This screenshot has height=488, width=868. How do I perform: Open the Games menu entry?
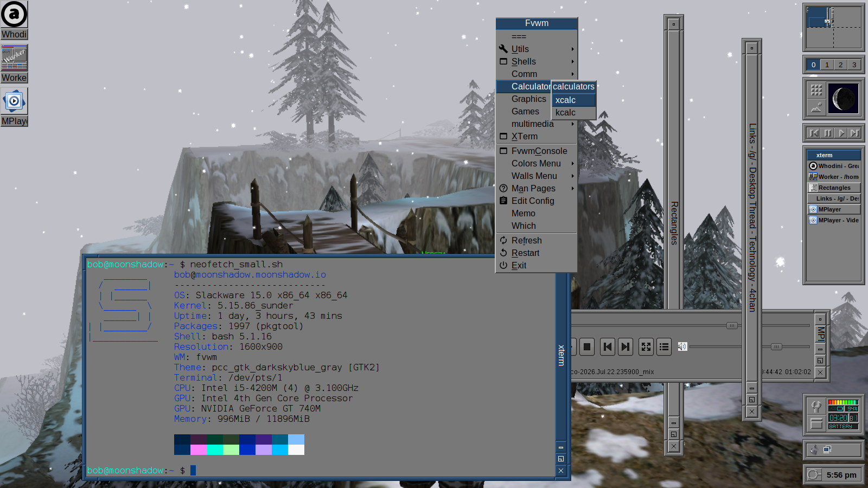point(524,112)
